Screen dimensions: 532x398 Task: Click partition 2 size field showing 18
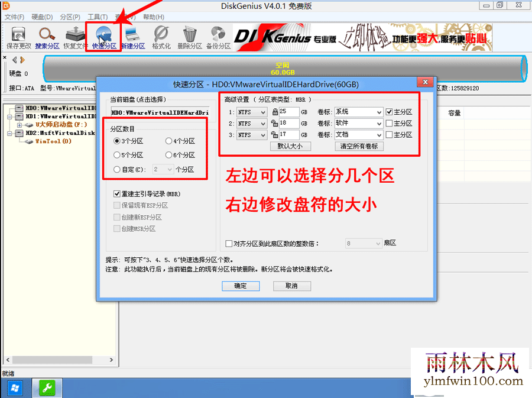coord(288,123)
